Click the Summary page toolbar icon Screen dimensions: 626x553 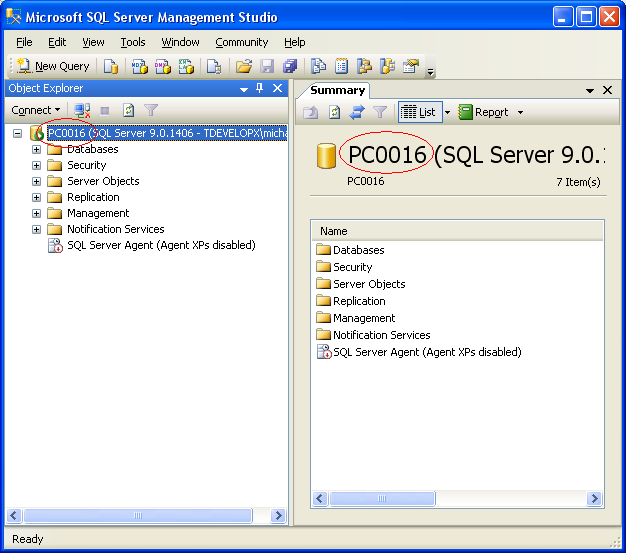pyautogui.click(x=341, y=66)
